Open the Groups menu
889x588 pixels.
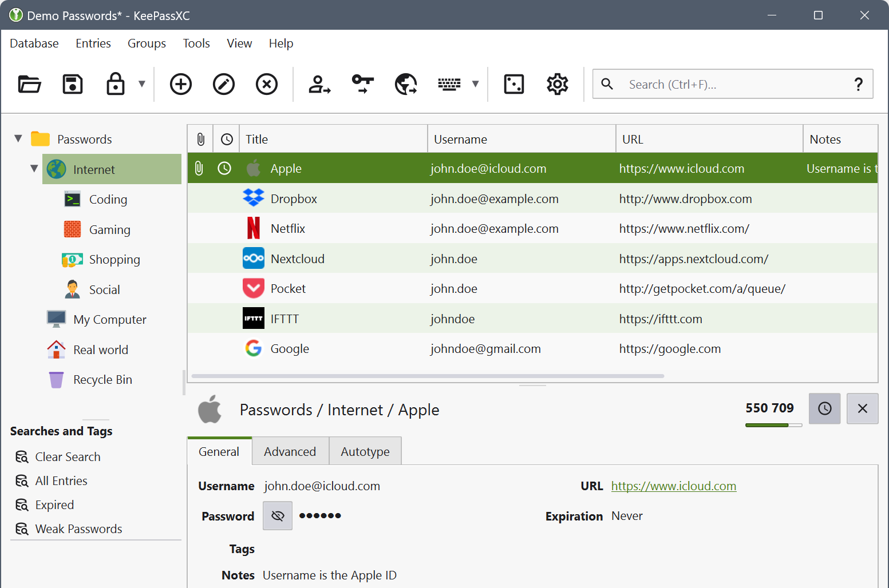coord(147,43)
